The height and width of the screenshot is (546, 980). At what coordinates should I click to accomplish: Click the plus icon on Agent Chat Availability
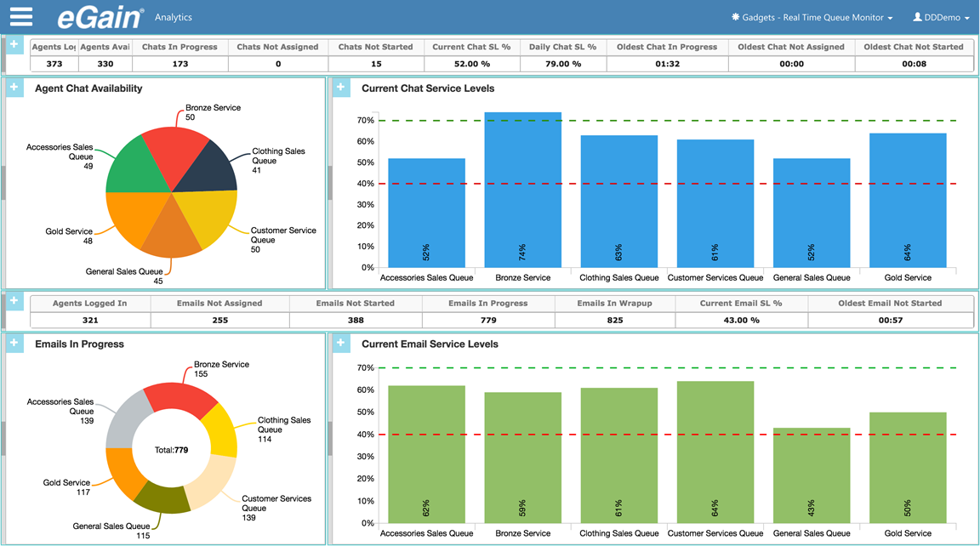(x=14, y=87)
